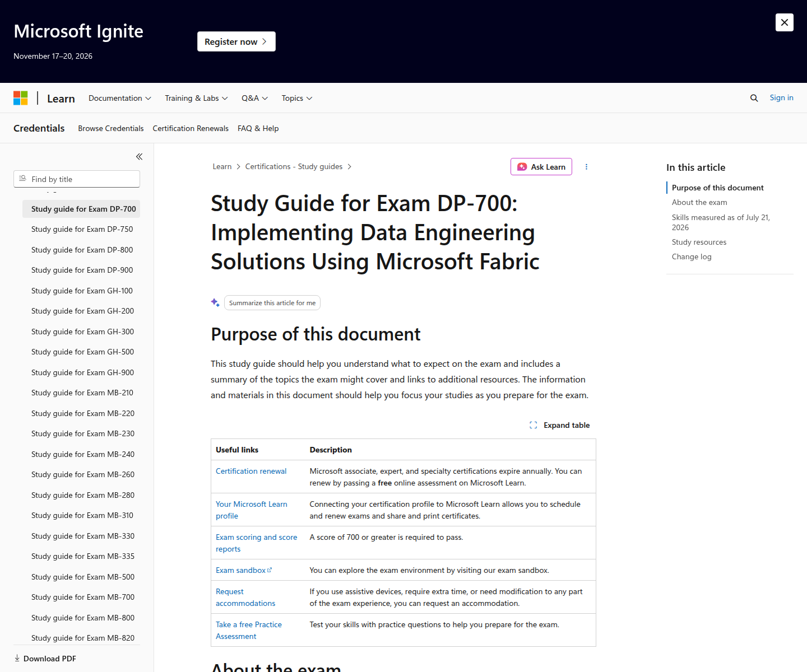Click Register now button
The height and width of the screenshot is (672, 807).
click(236, 41)
